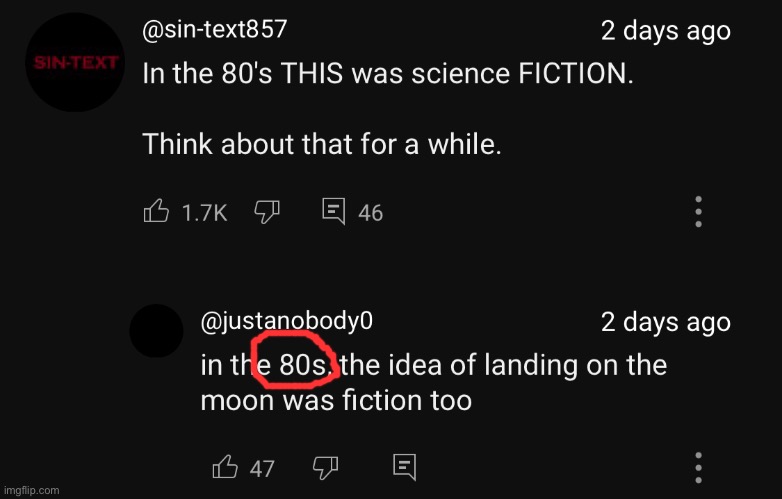Visit the @sin-text857 channel link
Image resolution: width=782 pixels, height=499 pixels.
coord(214,29)
